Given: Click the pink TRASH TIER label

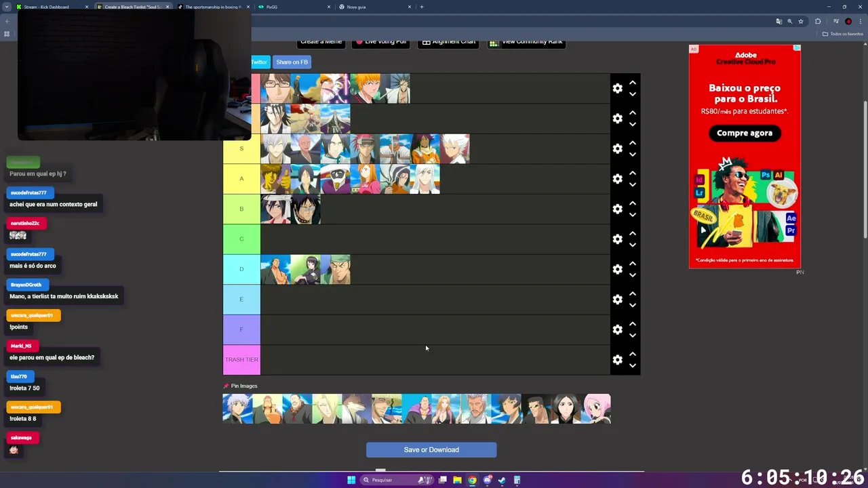Looking at the screenshot, I should pyautogui.click(x=241, y=360).
